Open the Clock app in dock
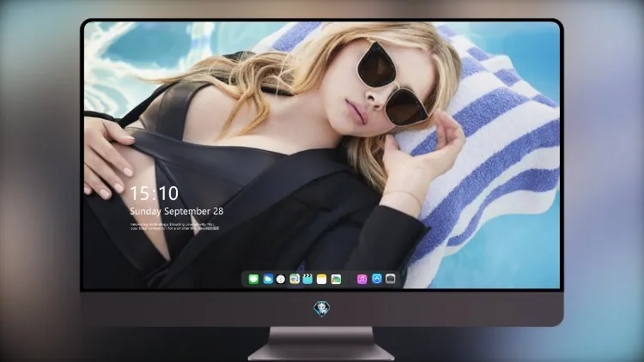Viewport: 644px width, 362px height. 281,280
